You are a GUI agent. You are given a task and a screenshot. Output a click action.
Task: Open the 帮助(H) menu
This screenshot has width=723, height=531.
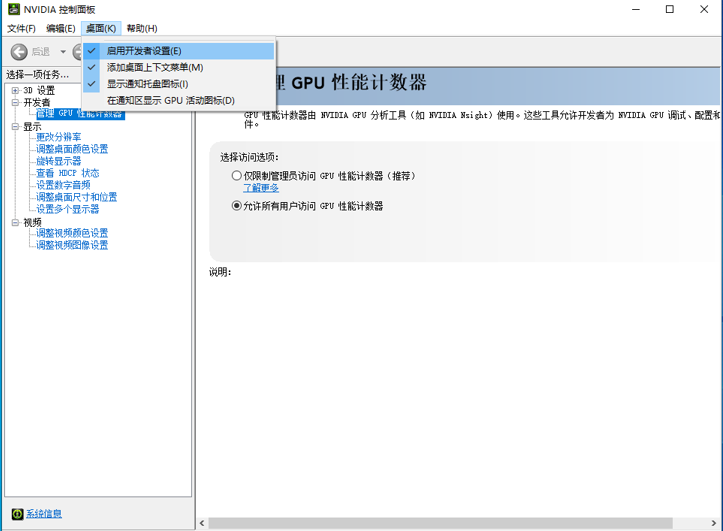142,29
